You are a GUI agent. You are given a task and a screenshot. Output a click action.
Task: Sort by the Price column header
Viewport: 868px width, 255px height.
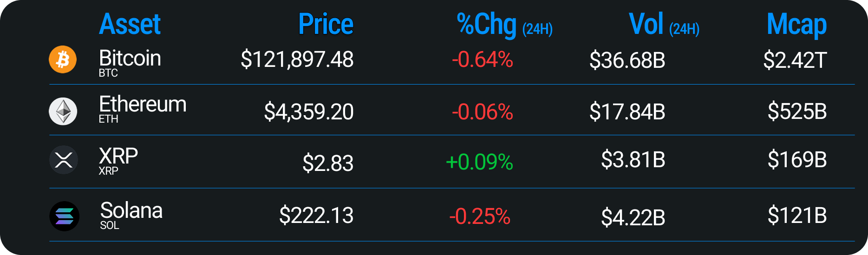326,24
